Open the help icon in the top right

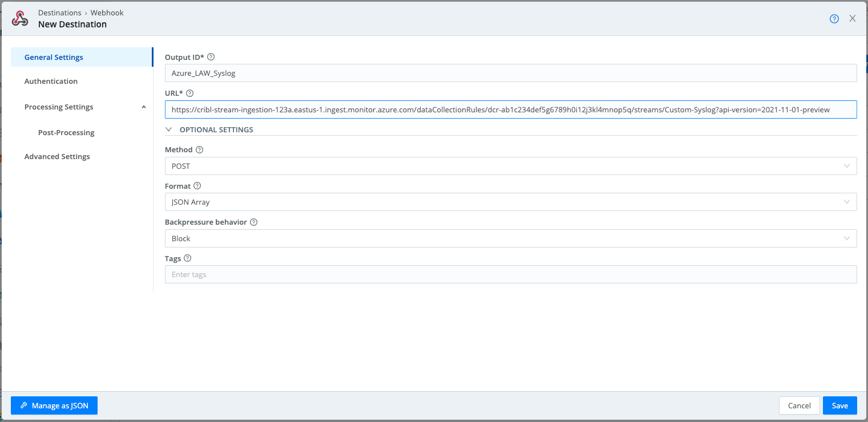pos(834,18)
